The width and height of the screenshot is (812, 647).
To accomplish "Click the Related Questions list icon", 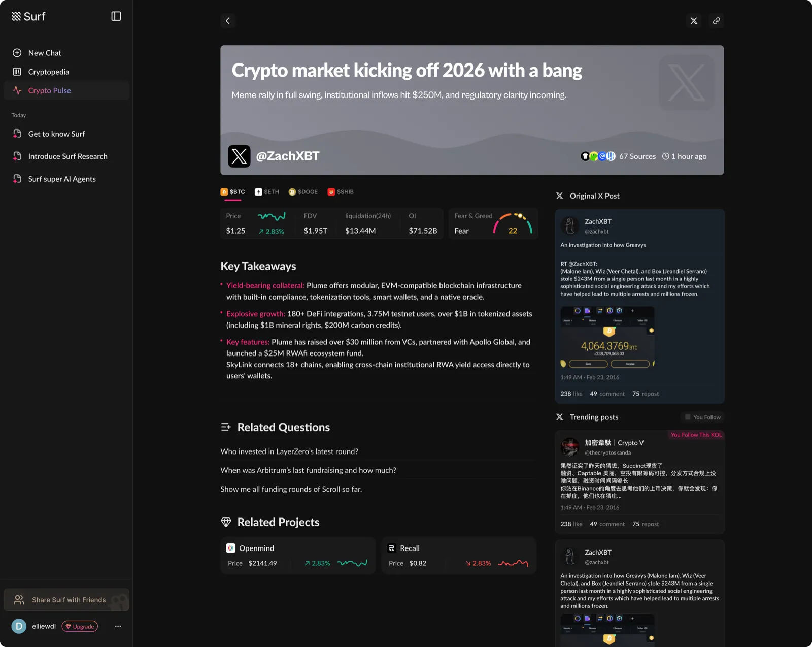I will pos(226,427).
